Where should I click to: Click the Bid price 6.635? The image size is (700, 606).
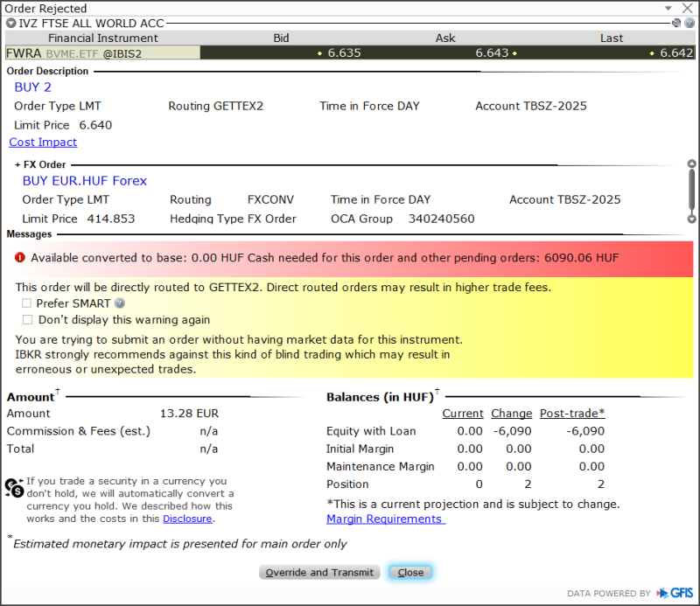click(344, 53)
